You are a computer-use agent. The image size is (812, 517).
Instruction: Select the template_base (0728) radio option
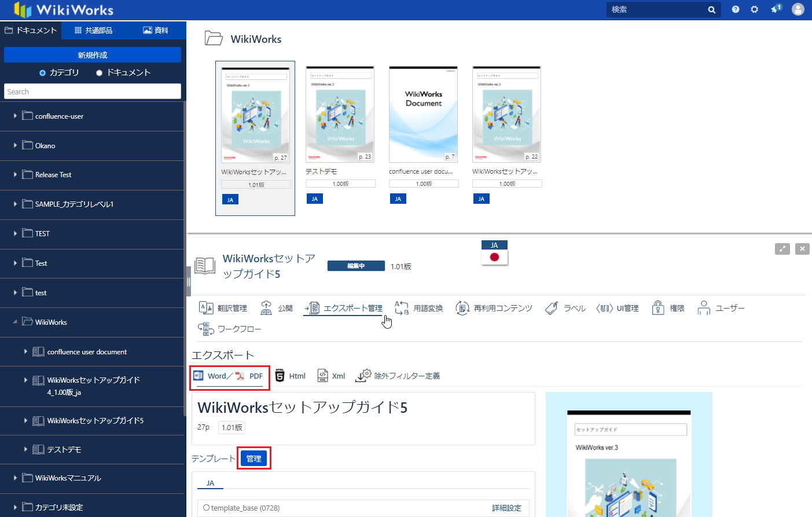tap(207, 508)
